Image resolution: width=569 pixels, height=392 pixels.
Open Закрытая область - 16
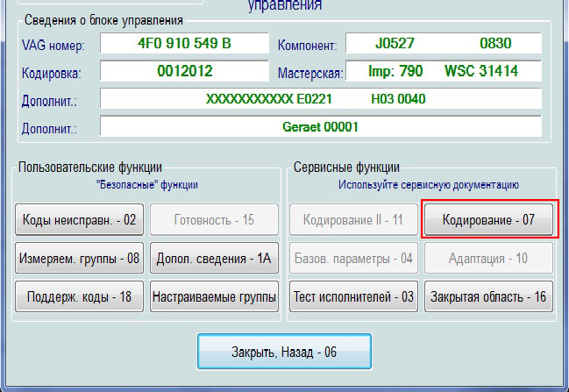[x=488, y=296]
